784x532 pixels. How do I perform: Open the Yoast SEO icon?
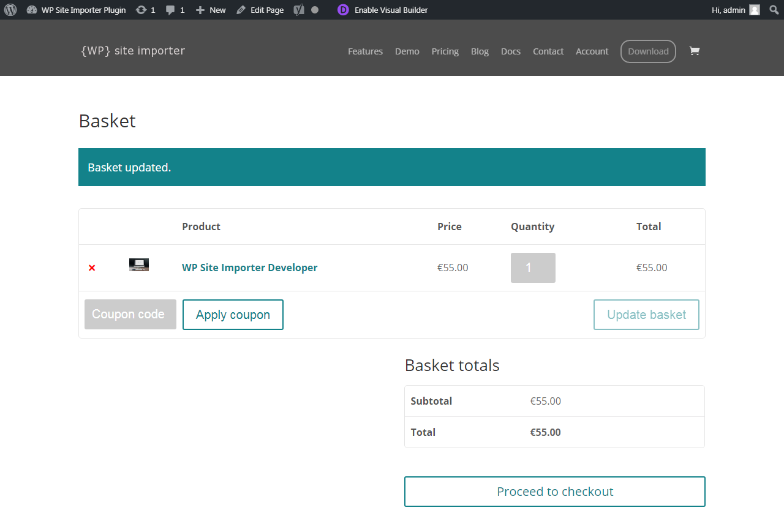299,10
